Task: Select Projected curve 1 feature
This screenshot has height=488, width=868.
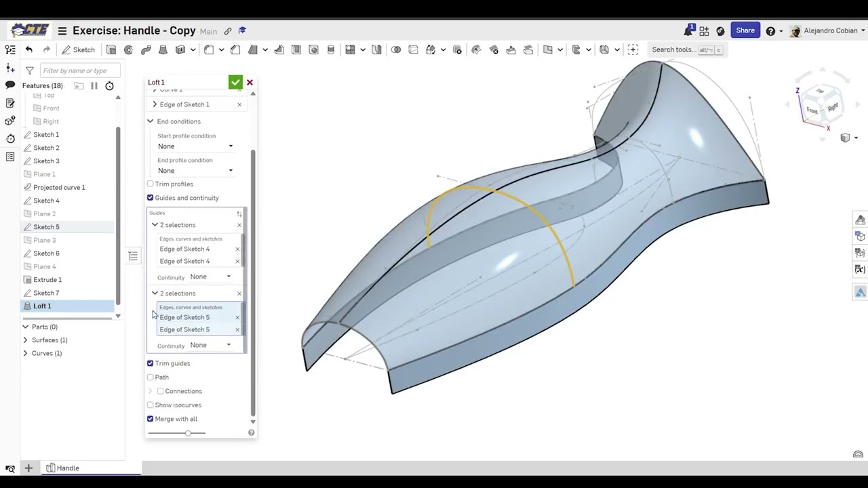Action: [x=59, y=187]
